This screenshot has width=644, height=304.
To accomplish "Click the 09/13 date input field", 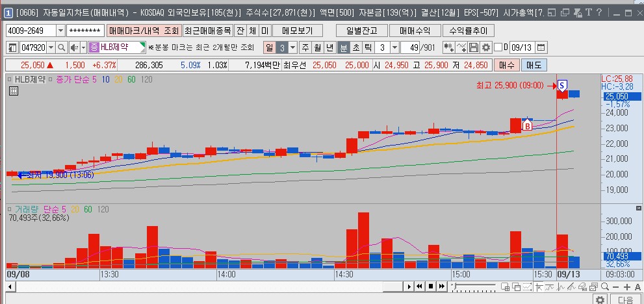I will (522, 47).
